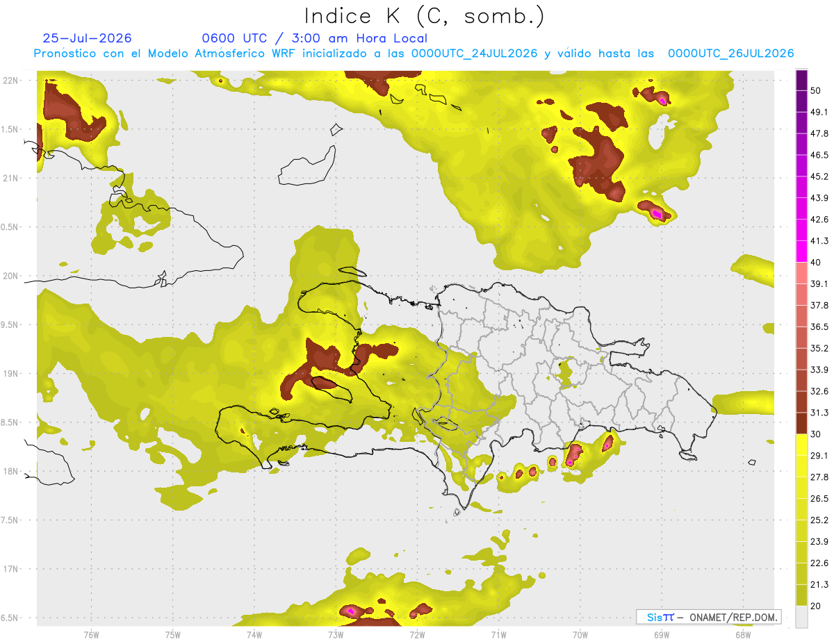834x644 pixels.
Task: Click the "68W" longitude label
Action: (743, 634)
